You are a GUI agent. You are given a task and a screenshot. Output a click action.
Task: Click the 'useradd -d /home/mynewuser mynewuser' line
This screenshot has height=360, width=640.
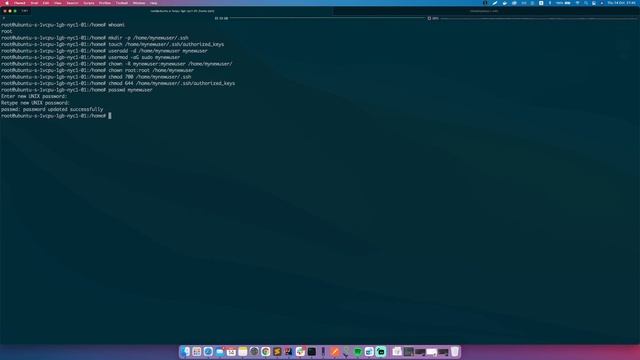point(104,51)
